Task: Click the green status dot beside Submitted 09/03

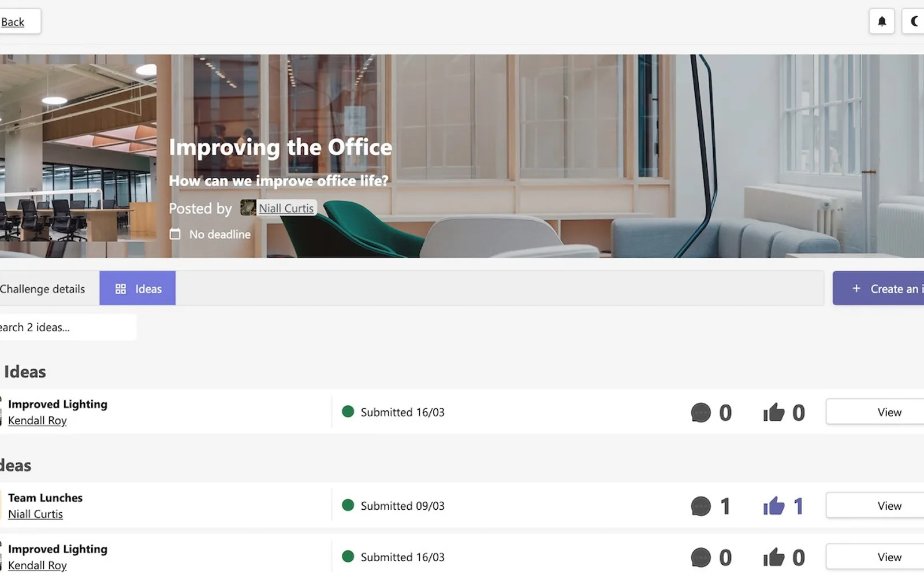Action: point(348,505)
